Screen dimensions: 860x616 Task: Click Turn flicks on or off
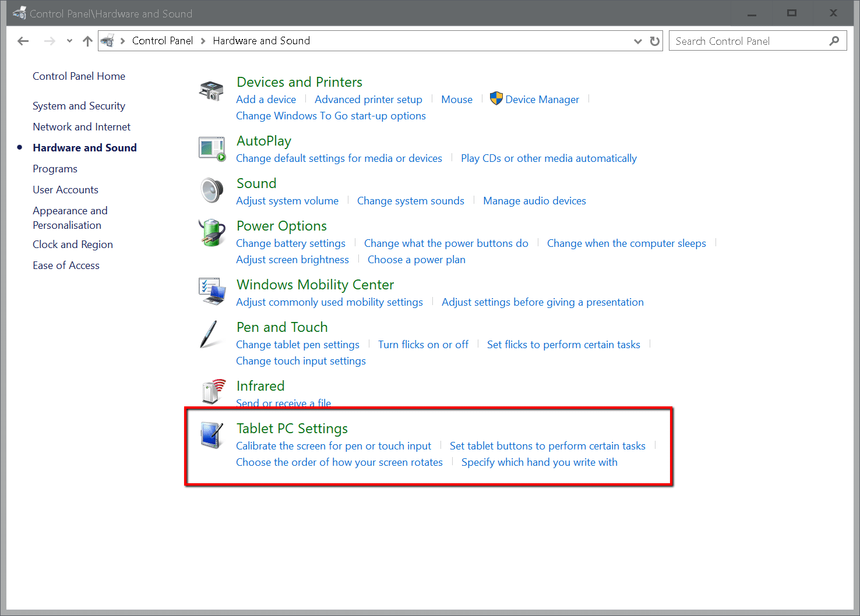pos(423,345)
